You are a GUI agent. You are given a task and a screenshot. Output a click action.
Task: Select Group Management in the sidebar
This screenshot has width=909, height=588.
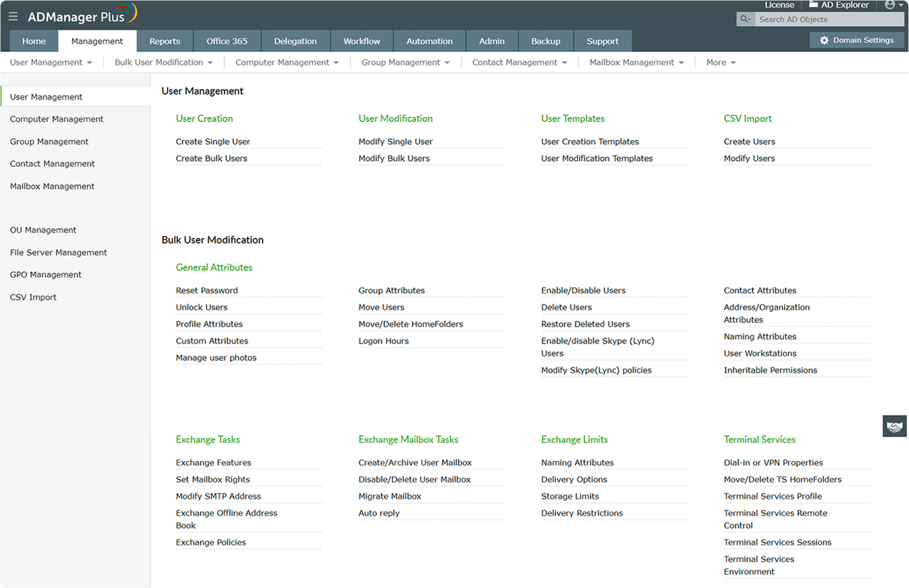tap(49, 142)
